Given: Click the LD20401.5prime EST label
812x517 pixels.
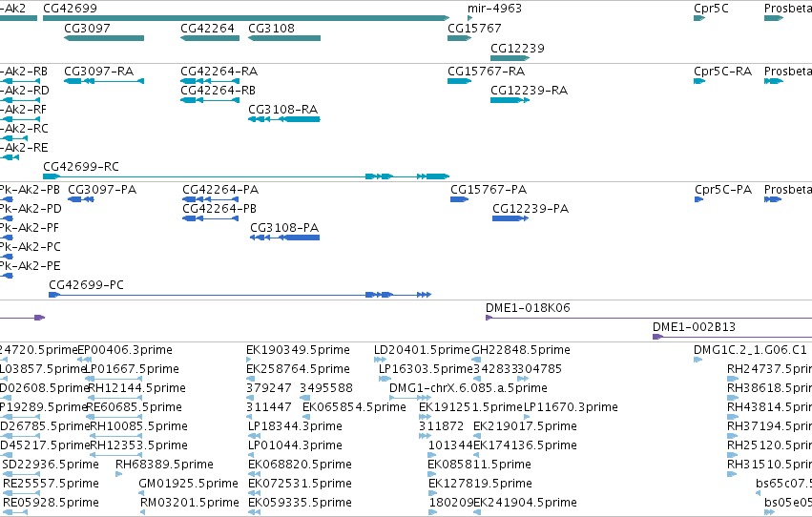Looking at the screenshot, I should [x=422, y=350].
